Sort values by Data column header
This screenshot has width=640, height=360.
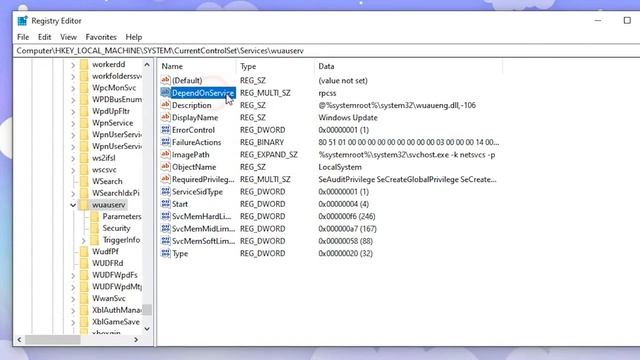408,66
